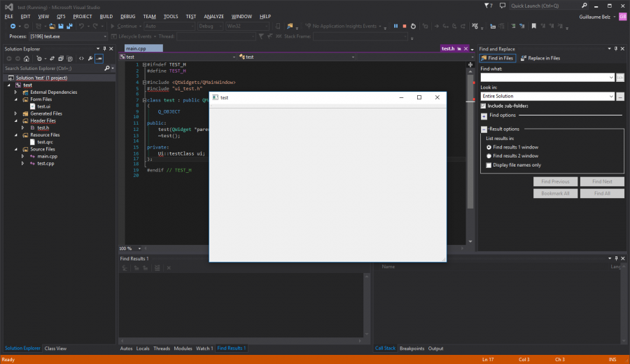Switch to Replace in Files
Viewport: 630px width, 364px height.
(540, 58)
